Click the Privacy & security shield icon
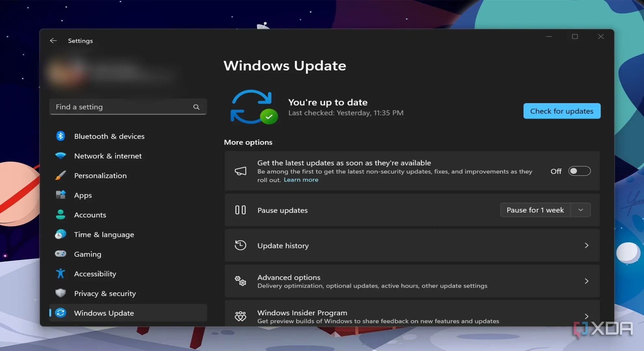The image size is (644, 351). tap(60, 293)
